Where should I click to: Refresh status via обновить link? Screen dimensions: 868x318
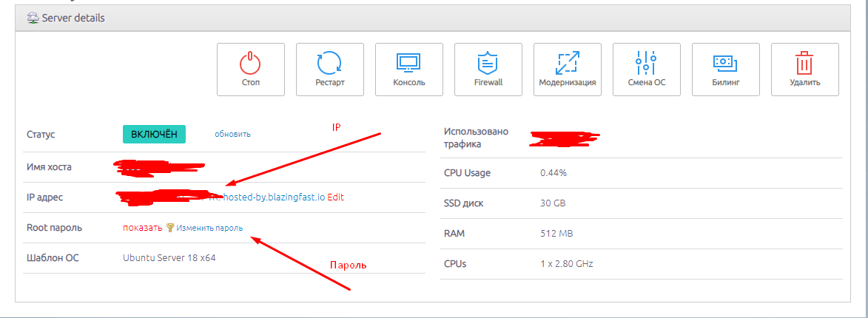[x=232, y=134]
